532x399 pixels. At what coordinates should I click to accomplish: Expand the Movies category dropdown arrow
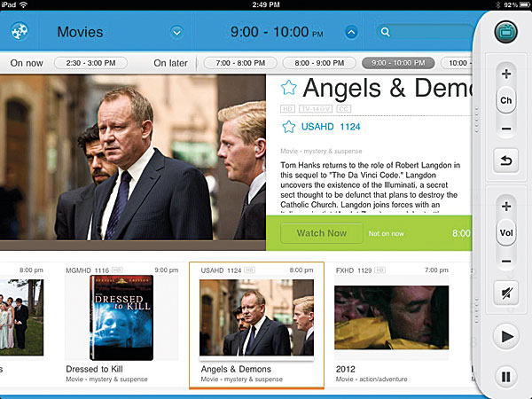(176, 32)
